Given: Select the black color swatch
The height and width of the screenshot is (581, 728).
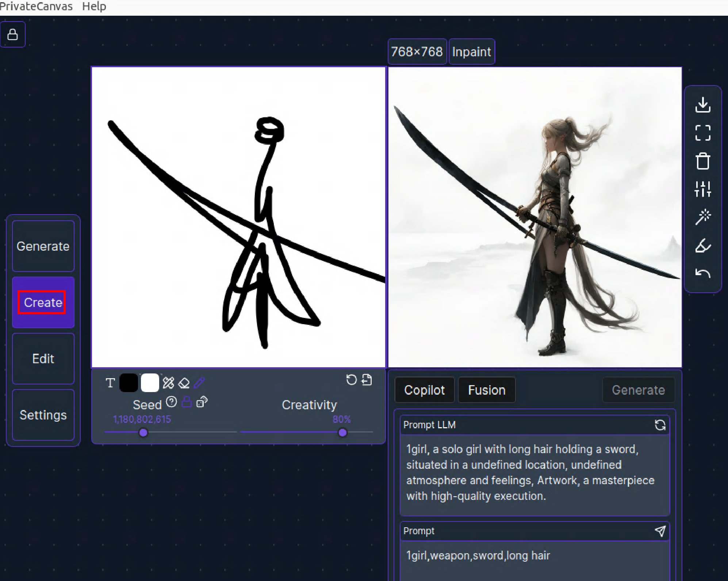Looking at the screenshot, I should point(129,383).
